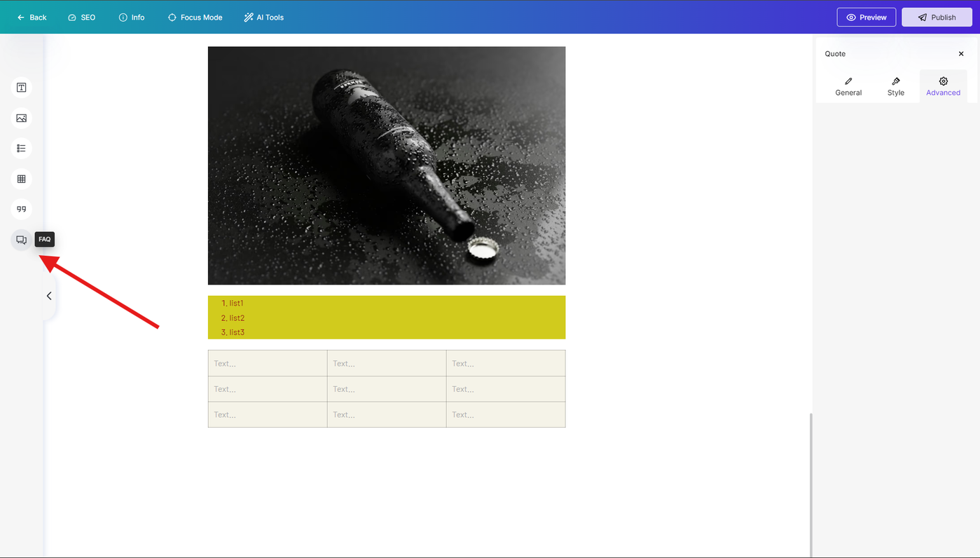Image resolution: width=980 pixels, height=558 pixels.
Task: Preview the page
Action: pyautogui.click(x=867, y=18)
